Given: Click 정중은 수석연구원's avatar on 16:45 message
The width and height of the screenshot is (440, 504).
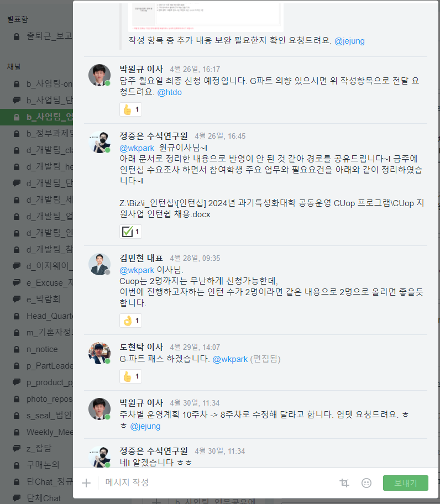Looking at the screenshot, I should (99, 143).
